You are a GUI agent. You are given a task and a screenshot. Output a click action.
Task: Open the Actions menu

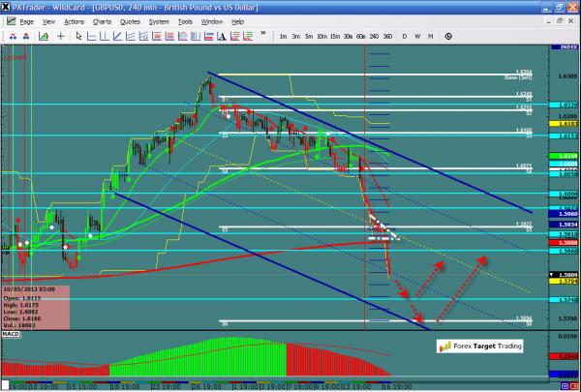(75, 22)
